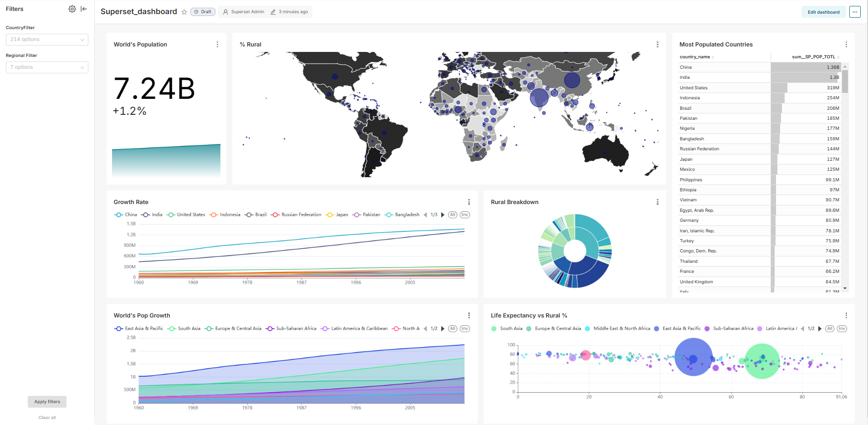The width and height of the screenshot is (868, 425).
Task: Expand the Regional Filter dropdown
Action: tap(47, 67)
